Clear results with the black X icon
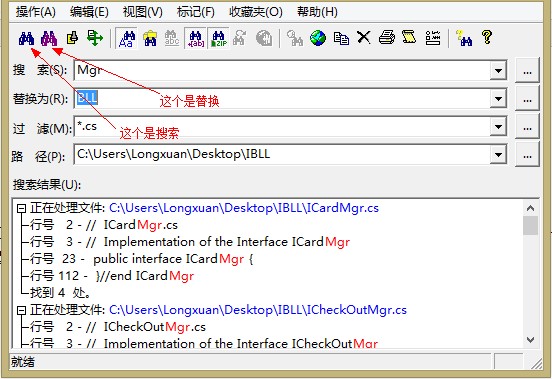This screenshot has height=379, width=552. click(x=364, y=37)
